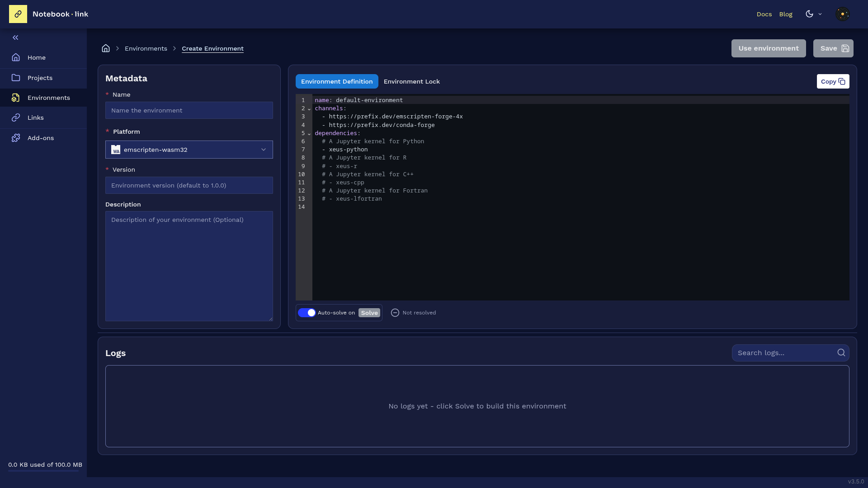Open the Blog link
The height and width of the screenshot is (488, 868).
tap(786, 14)
